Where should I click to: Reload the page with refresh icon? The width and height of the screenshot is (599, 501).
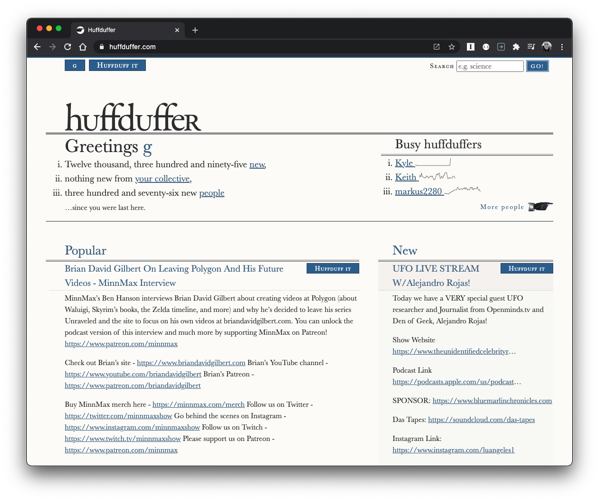[68, 47]
